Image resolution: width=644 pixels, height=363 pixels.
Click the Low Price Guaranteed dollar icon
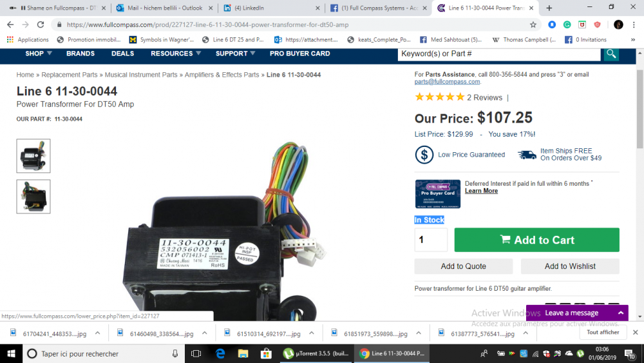[424, 155]
